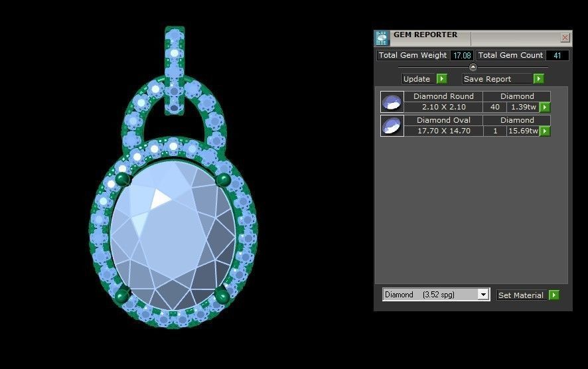Select the Diamond Oval gem thumbnail
This screenshot has height=369, width=588.
pos(392,125)
